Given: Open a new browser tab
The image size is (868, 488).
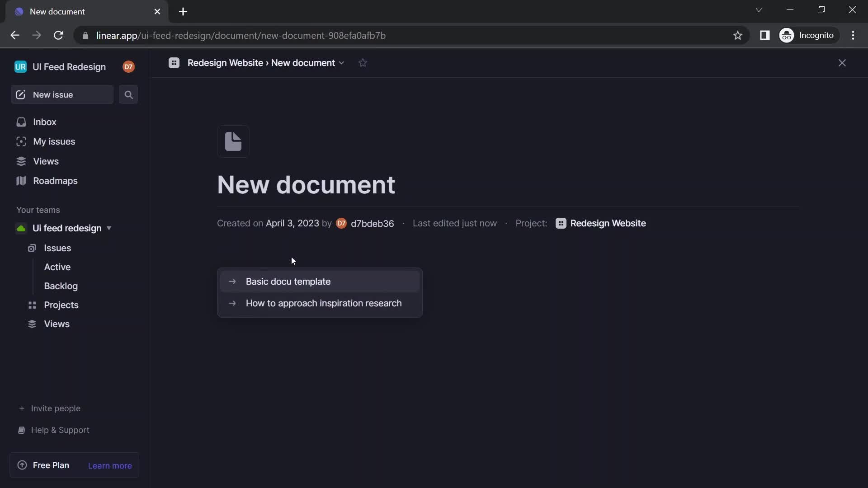Looking at the screenshot, I should [183, 12].
